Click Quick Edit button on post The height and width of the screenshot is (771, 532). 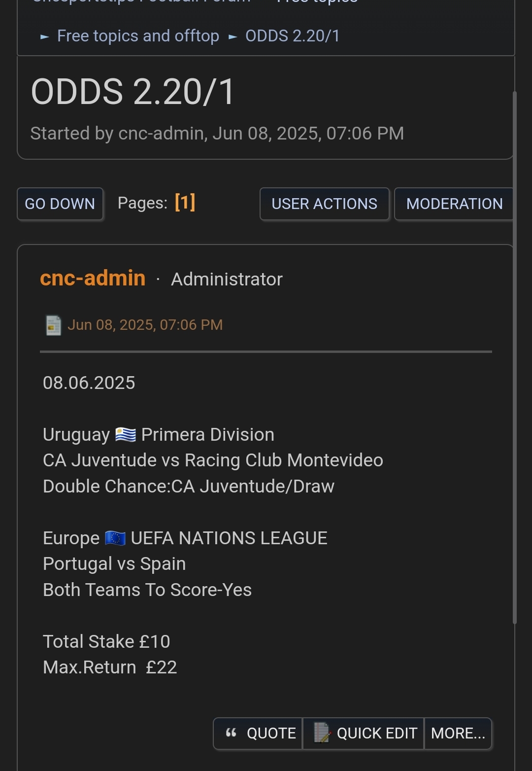click(x=363, y=734)
